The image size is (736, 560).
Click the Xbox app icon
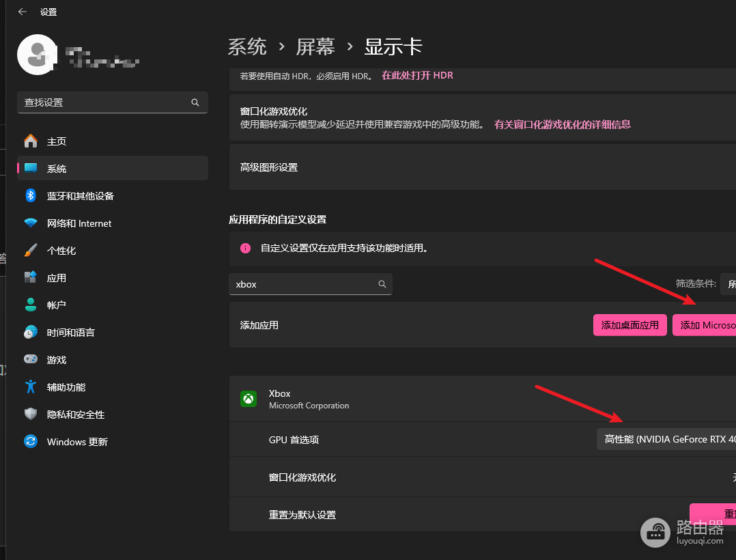tap(249, 399)
